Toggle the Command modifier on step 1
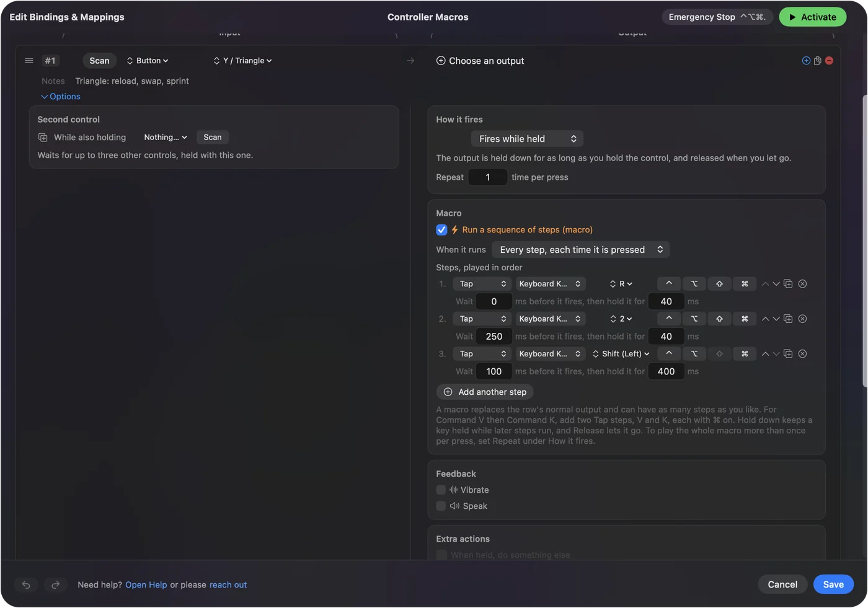This screenshot has height=608, width=868. [x=745, y=284]
